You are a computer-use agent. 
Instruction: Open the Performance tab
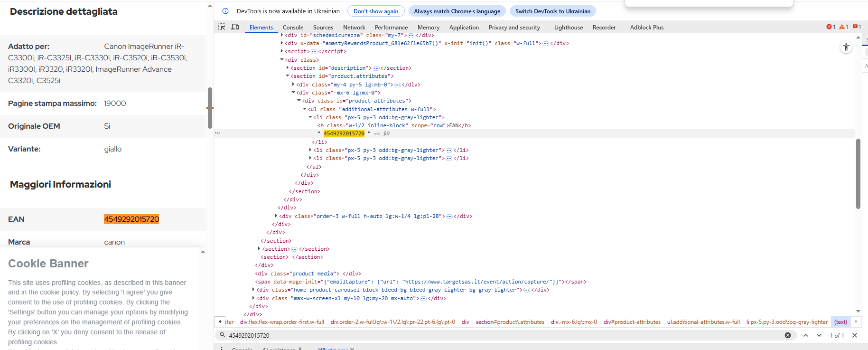pyautogui.click(x=391, y=28)
